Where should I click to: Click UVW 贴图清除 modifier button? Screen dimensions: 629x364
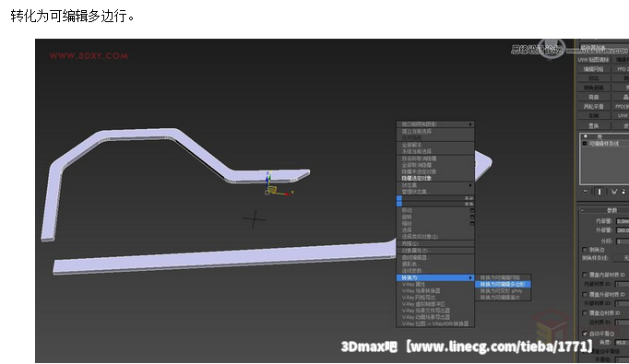594,60
